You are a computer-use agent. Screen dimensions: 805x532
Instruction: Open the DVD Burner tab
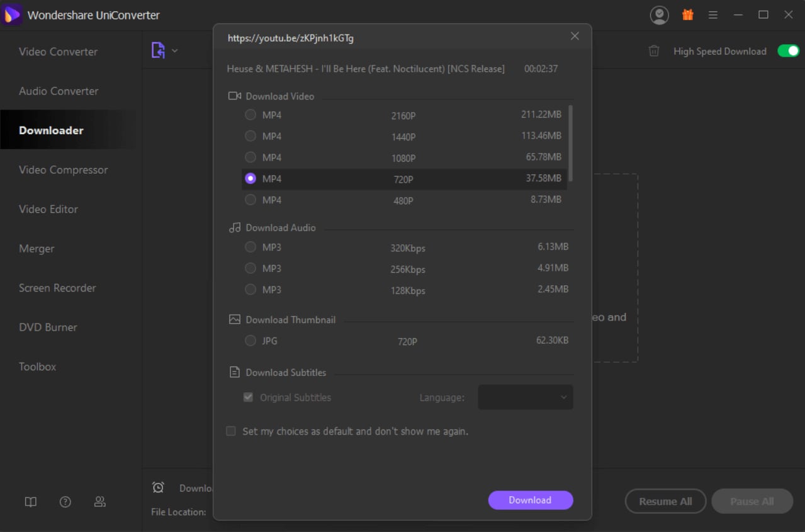[48, 327]
